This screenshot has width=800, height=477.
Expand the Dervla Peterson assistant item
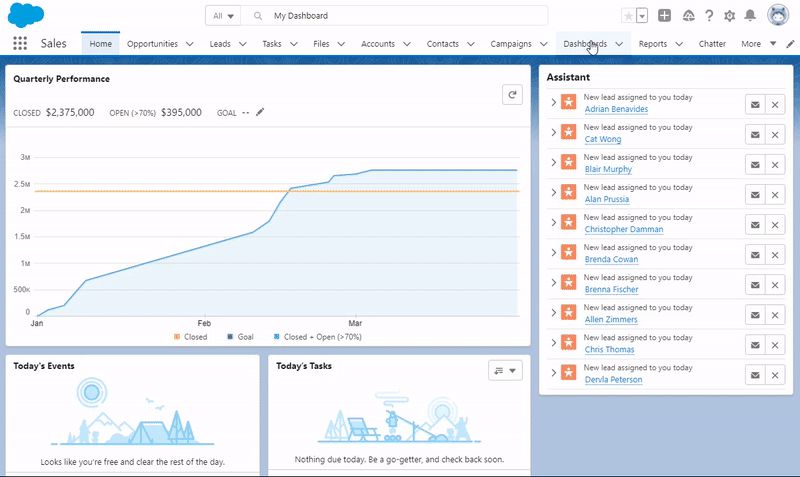pos(554,373)
